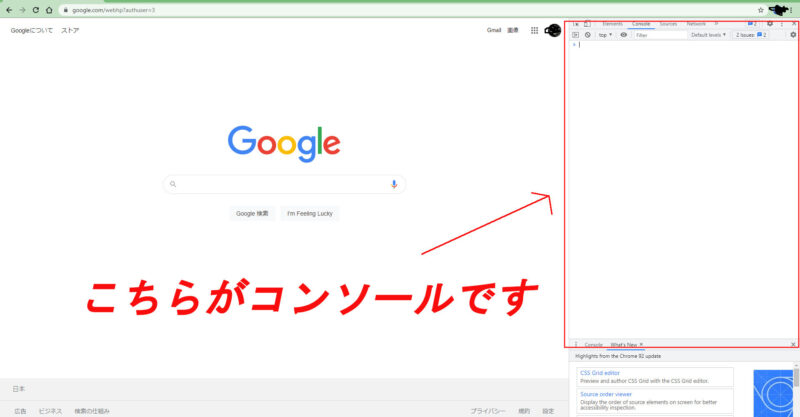Switch to the Sources tab

668,24
